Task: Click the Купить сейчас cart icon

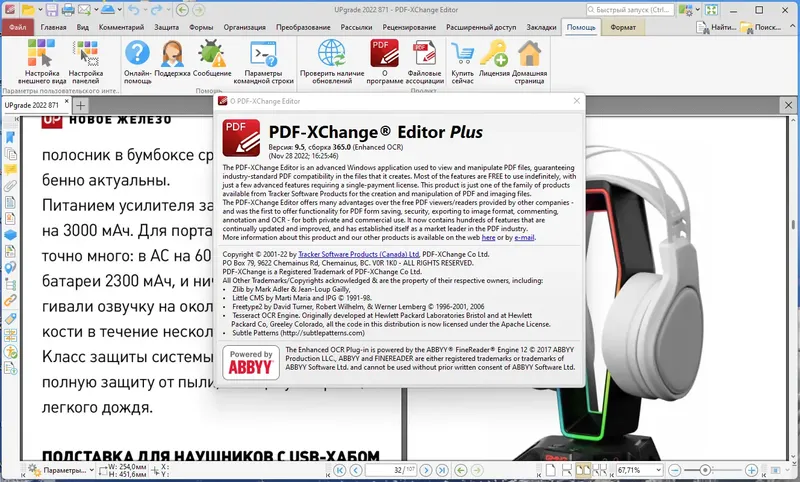Action: pyautogui.click(x=462, y=62)
